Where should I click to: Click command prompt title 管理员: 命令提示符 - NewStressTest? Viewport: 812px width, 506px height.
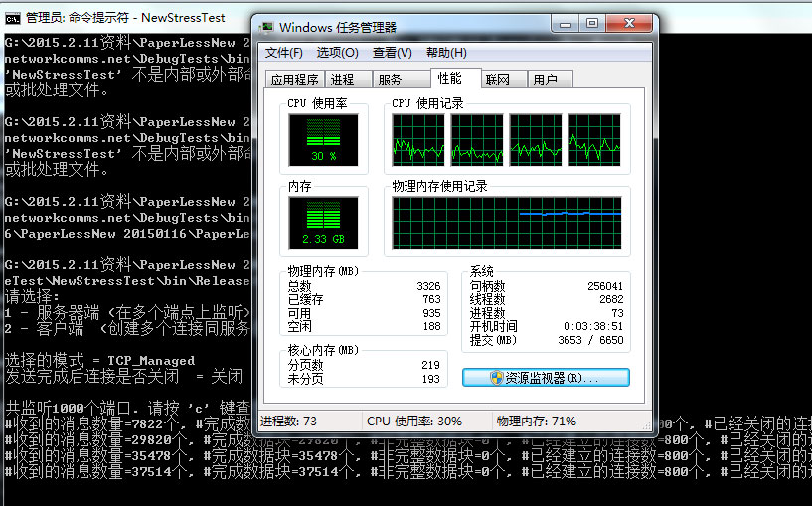point(125,18)
